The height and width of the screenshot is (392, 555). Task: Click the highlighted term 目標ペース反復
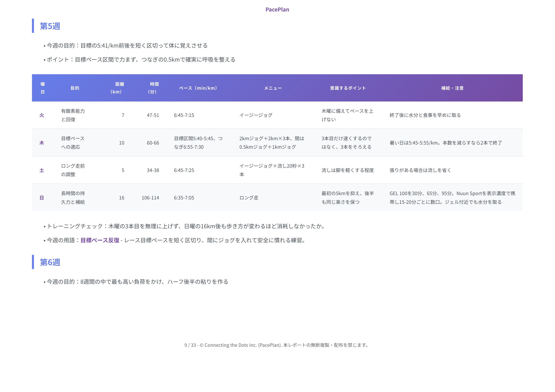(100, 240)
